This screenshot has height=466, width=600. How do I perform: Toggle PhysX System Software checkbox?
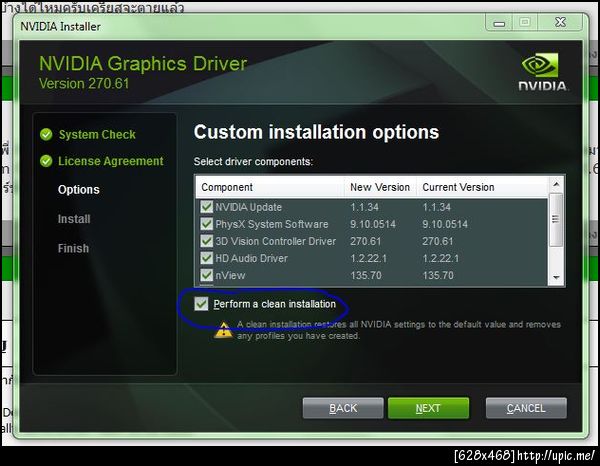(207, 224)
